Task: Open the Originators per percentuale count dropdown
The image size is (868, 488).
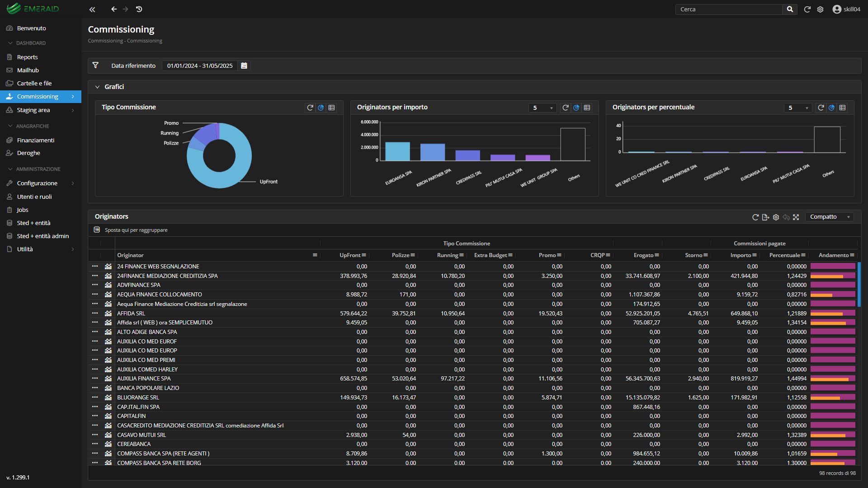Action: [798, 108]
